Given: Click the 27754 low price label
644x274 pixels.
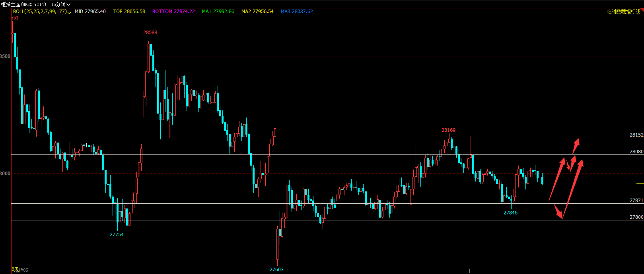Looking at the screenshot, I should (117, 235).
